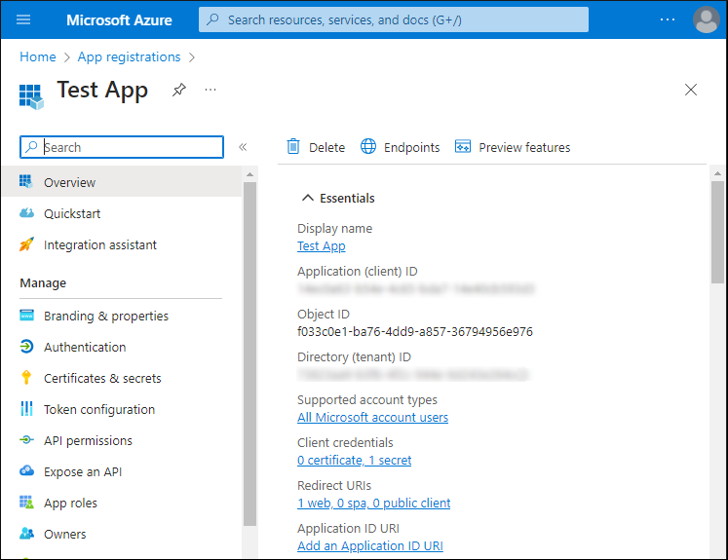The height and width of the screenshot is (560, 728).
Task: Open 0 certificate, 1 secret link
Action: 354,461
